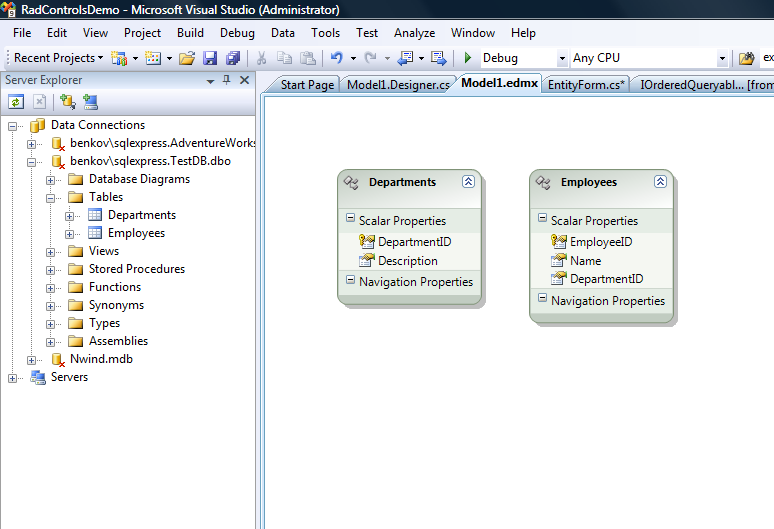Image resolution: width=774 pixels, height=529 pixels.
Task: Open the Analyze menu
Action: click(414, 33)
